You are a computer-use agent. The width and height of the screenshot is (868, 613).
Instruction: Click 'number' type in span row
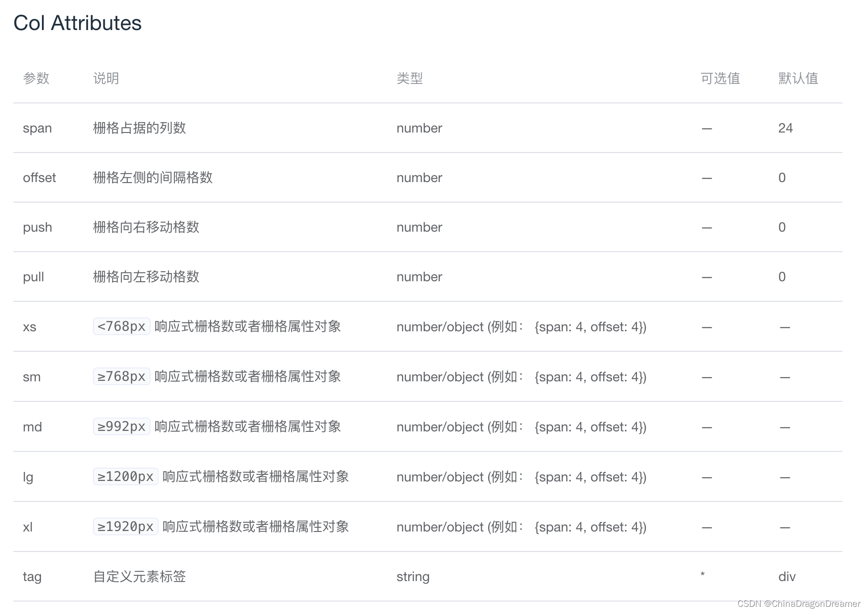419,128
